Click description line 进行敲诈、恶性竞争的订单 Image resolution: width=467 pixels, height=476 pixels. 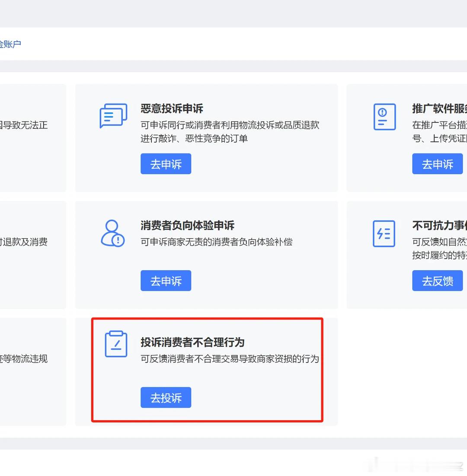click(194, 138)
